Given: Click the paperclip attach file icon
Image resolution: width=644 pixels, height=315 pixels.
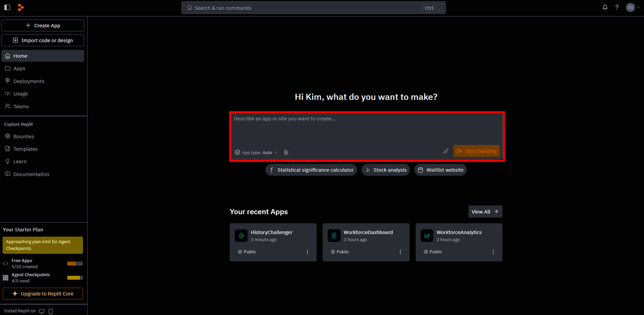Looking at the screenshot, I should pos(286,153).
